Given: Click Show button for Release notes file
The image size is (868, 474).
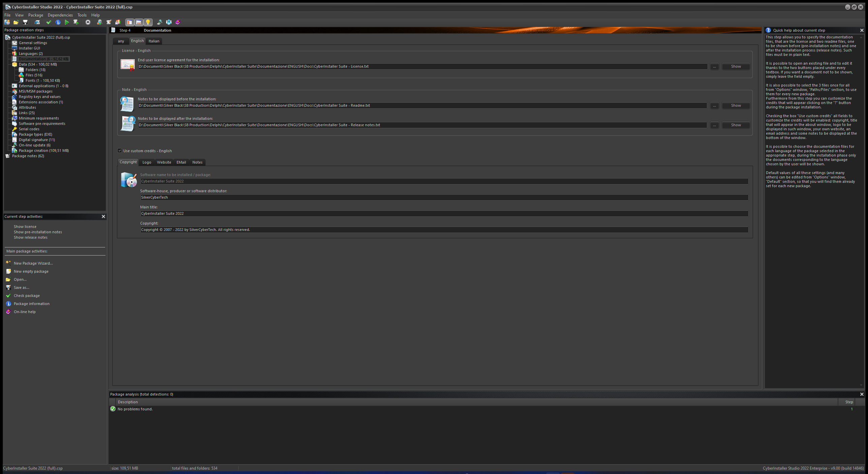Looking at the screenshot, I should tap(736, 125).
